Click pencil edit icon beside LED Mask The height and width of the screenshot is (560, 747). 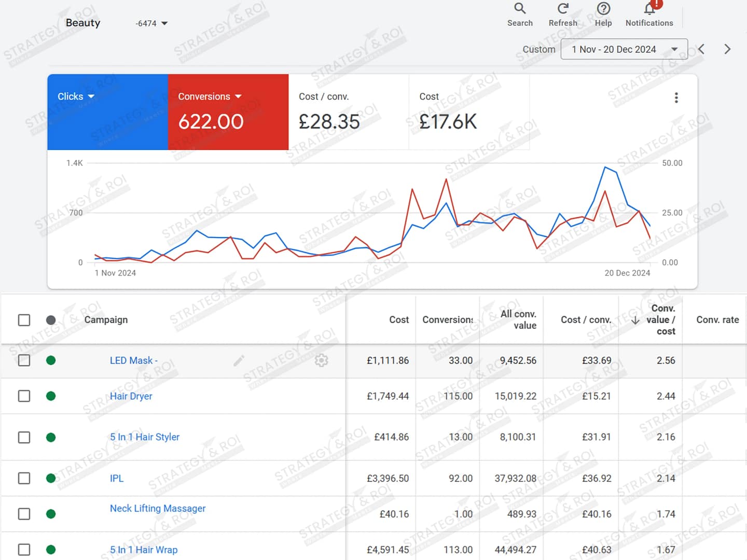point(239,360)
